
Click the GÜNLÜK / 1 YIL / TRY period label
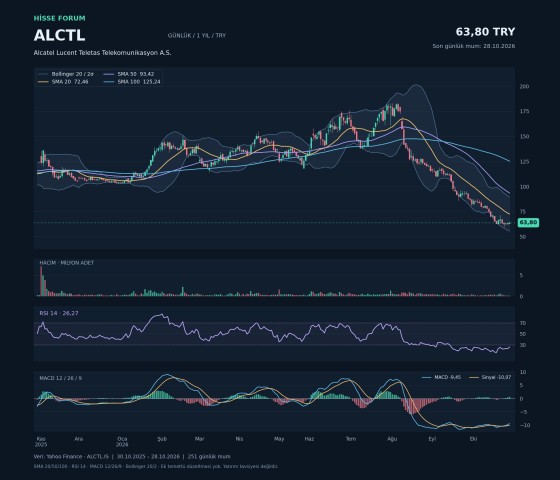point(197,36)
